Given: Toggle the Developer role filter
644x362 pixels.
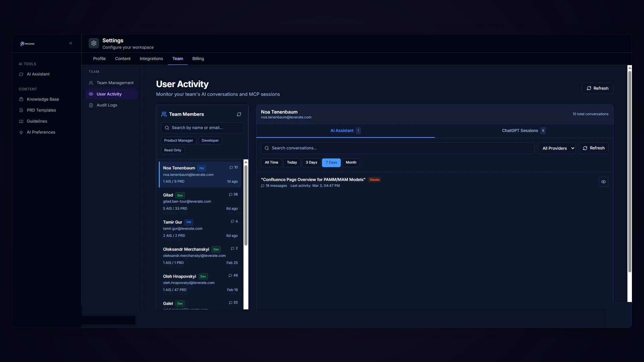Looking at the screenshot, I should pyautogui.click(x=210, y=140).
